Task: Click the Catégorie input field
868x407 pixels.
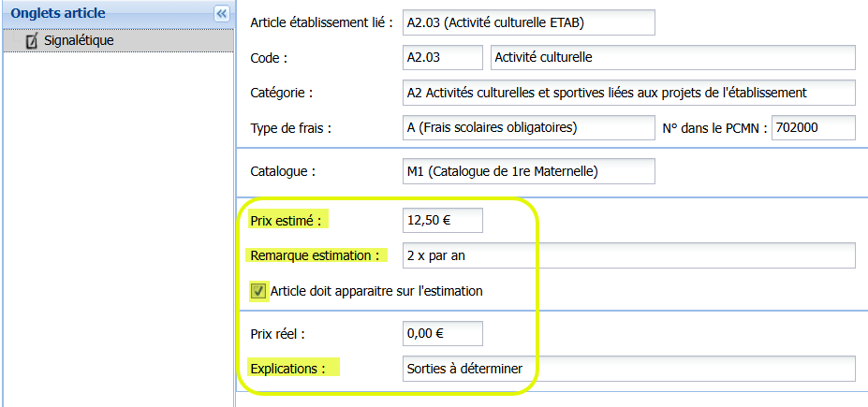Action: tap(629, 93)
